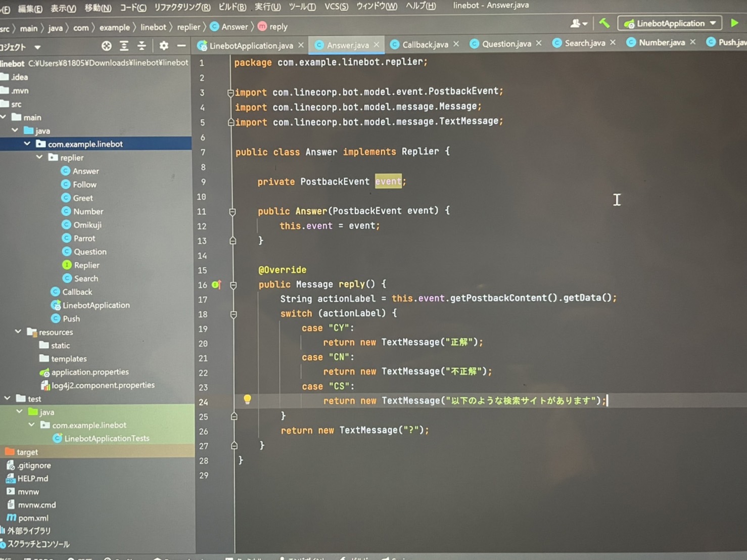Screen dimensions: 747x560
Task: Click the green Run application icon
Action: [734, 23]
